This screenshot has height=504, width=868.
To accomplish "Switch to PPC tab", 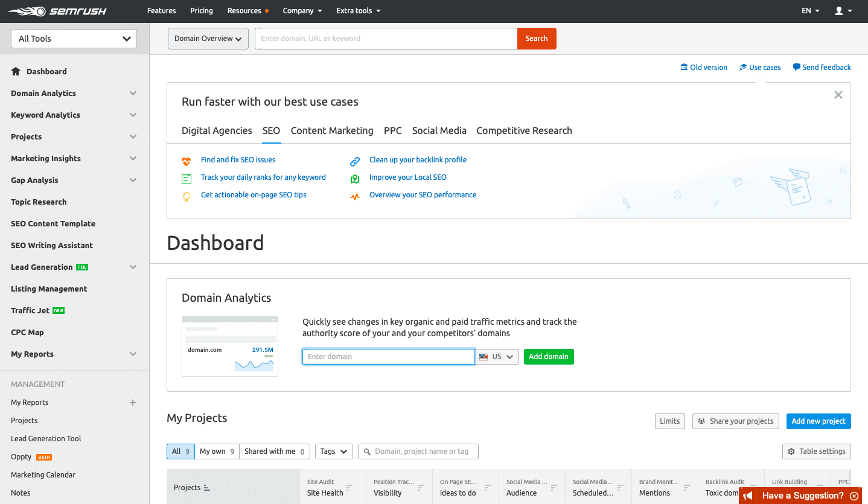I will click(x=393, y=131).
